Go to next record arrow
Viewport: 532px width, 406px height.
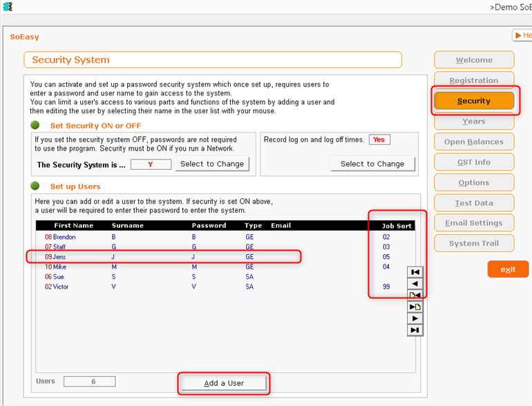[415, 318]
